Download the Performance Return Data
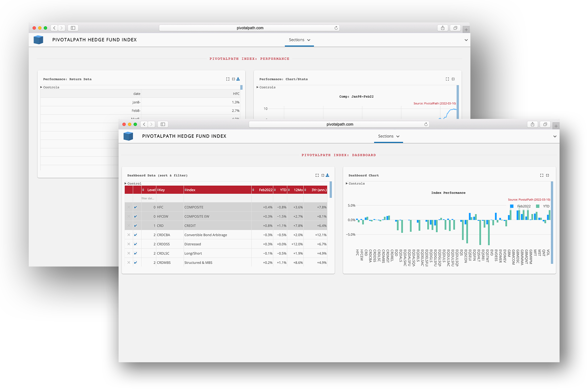The height and width of the screenshot is (392, 588). (x=238, y=79)
